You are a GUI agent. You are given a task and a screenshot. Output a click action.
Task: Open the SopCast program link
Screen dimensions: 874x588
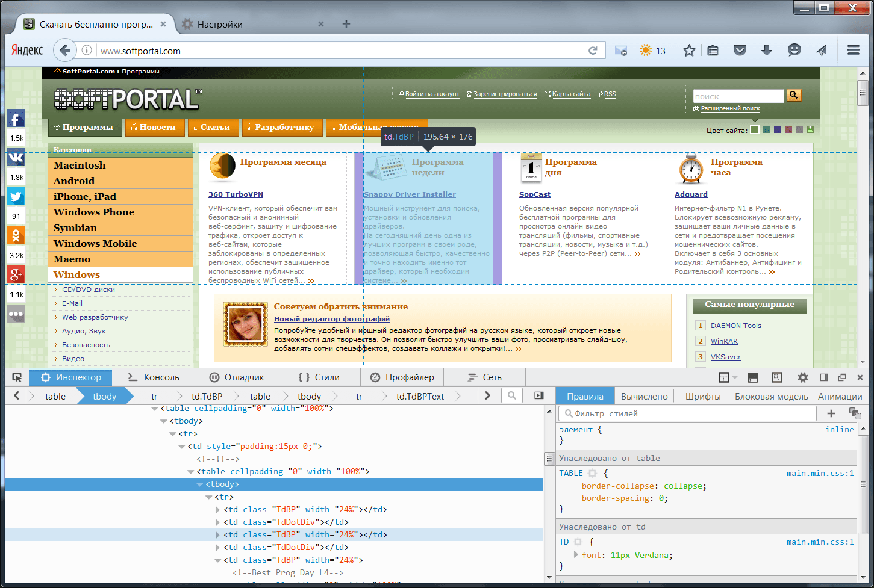pos(535,194)
